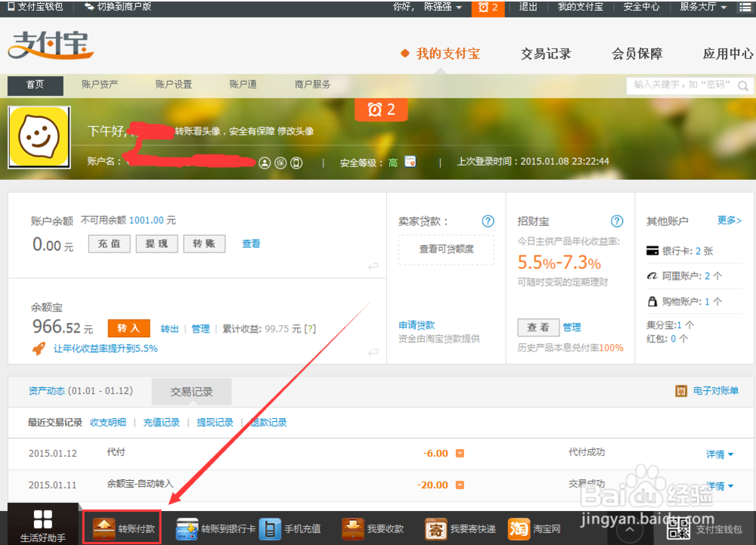The image size is (756, 545).
Task: Click the bank card icon in 其他账户
Action: (x=652, y=250)
